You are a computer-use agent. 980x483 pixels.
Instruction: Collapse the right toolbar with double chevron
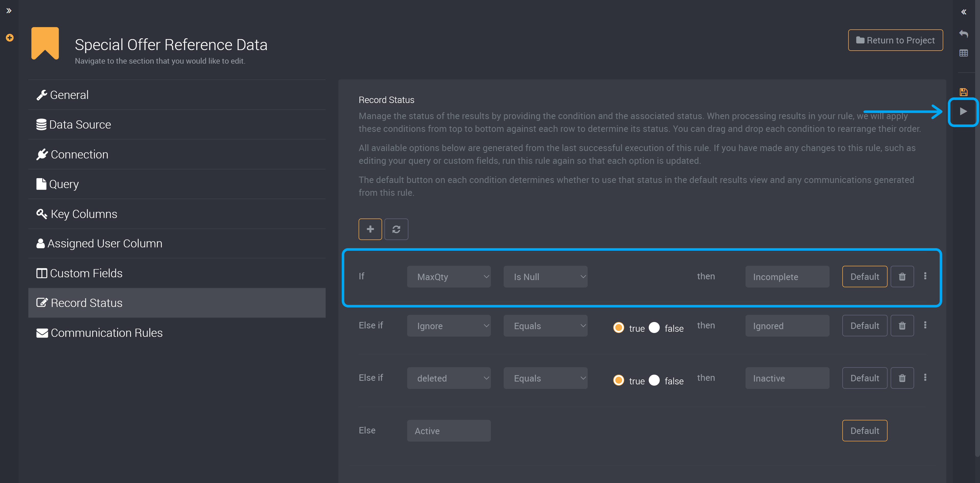(x=964, y=12)
